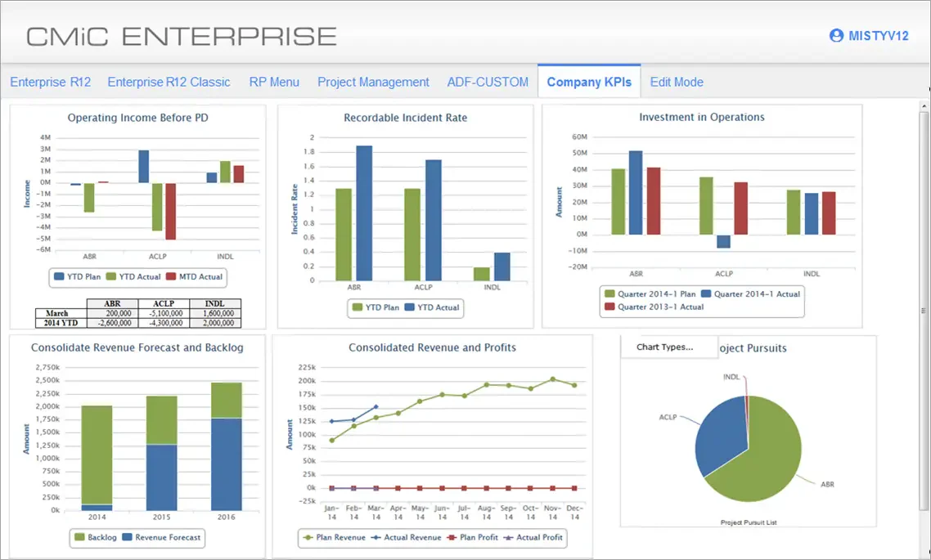
Task: Click Actual Revenue legend marker
Action: (x=376, y=537)
